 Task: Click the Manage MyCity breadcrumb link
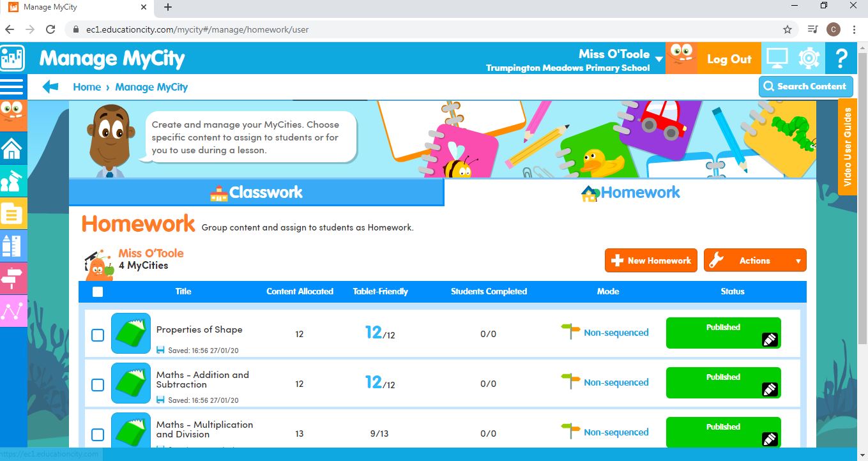[x=151, y=87]
